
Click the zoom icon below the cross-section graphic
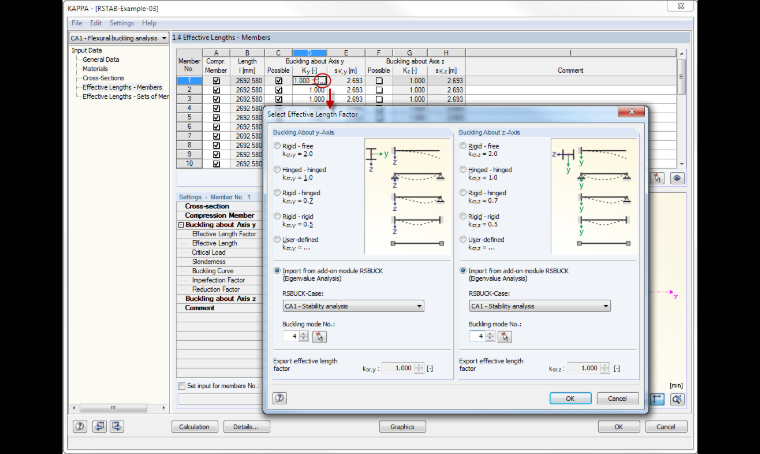[x=677, y=399]
